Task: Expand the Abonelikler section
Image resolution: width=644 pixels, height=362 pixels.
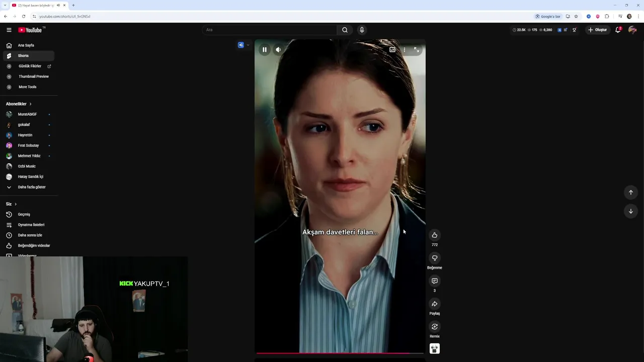Action: pyautogui.click(x=19, y=104)
